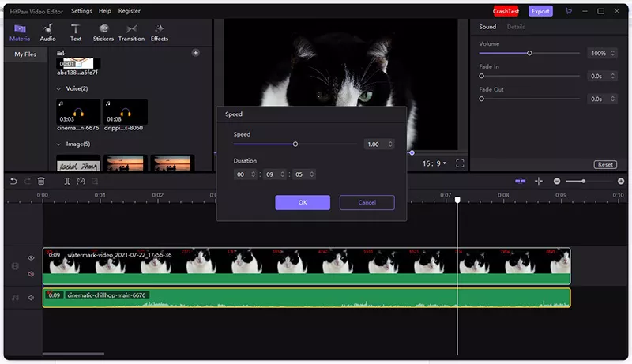Open the 16:9 aspect ratio dropdown
Screen dimensions: 632x364
pos(435,163)
